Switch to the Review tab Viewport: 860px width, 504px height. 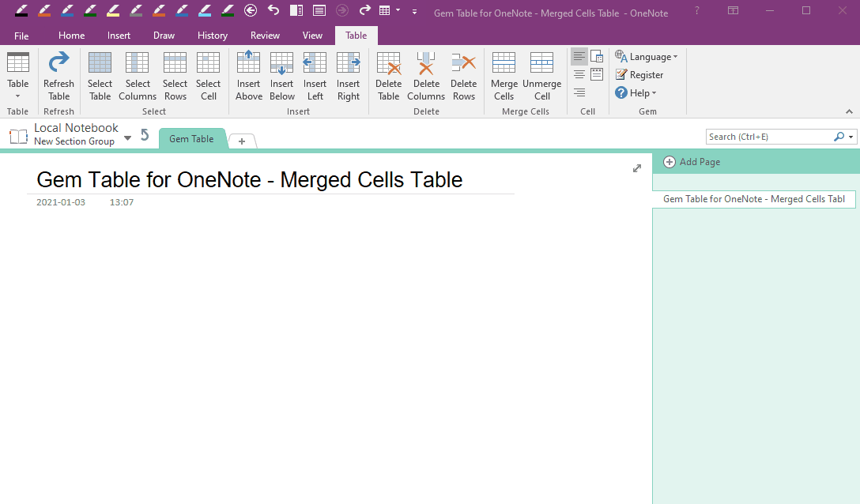pos(265,36)
